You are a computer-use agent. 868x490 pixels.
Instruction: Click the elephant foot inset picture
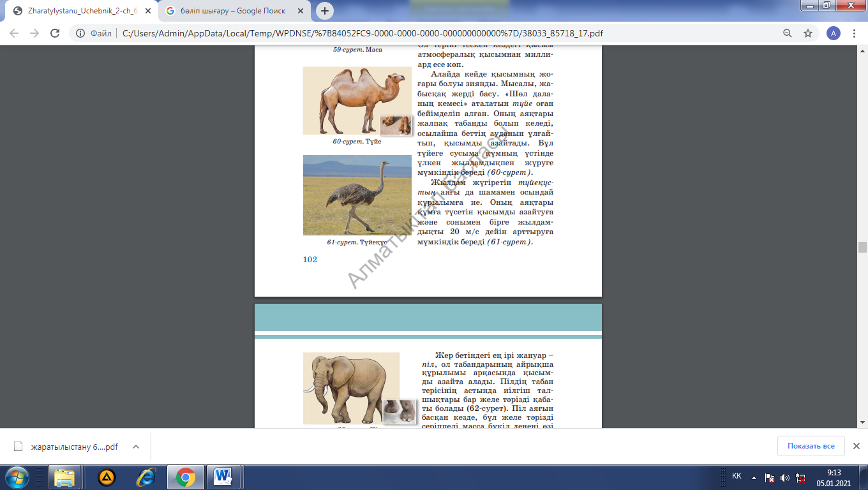(x=400, y=412)
